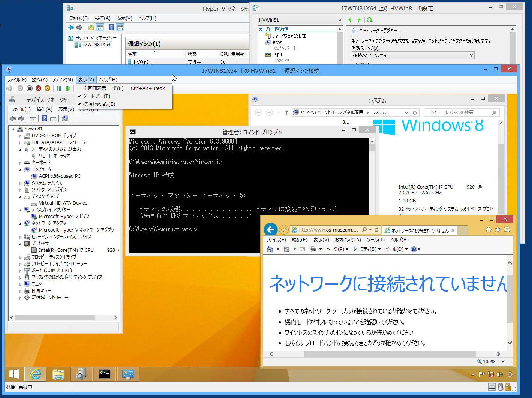This screenshot has width=532, height=398.
Task: Click Device Manager back arrow icon
Action: [13, 119]
